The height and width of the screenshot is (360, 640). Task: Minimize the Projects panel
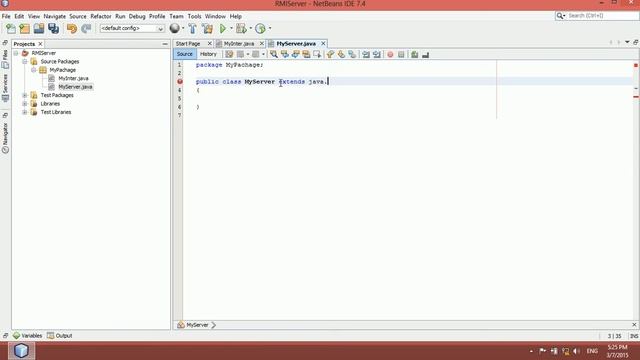click(x=165, y=44)
